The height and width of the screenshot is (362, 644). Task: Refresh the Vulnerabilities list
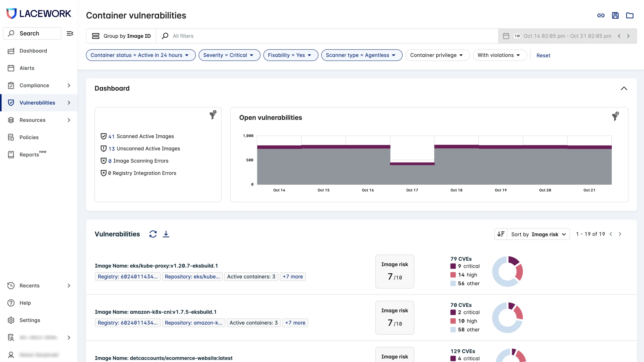[153, 234]
